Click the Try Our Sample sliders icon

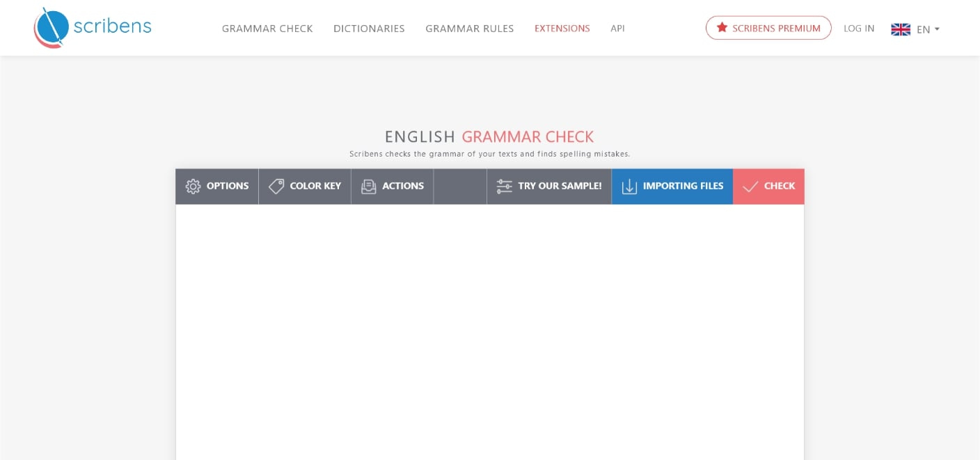pyautogui.click(x=504, y=187)
